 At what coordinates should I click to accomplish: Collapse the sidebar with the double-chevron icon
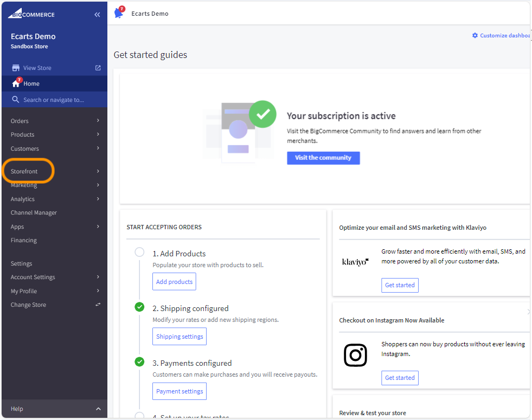pos(98,15)
